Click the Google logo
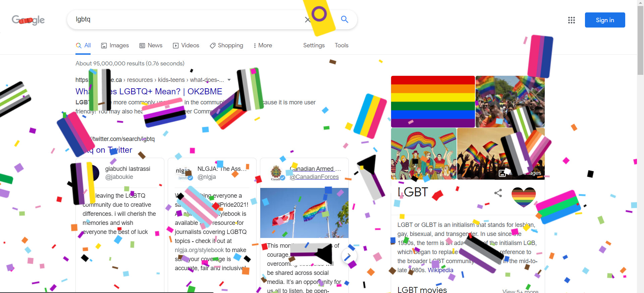The image size is (644, 293). pyautogui.click(x=28, y=20)
